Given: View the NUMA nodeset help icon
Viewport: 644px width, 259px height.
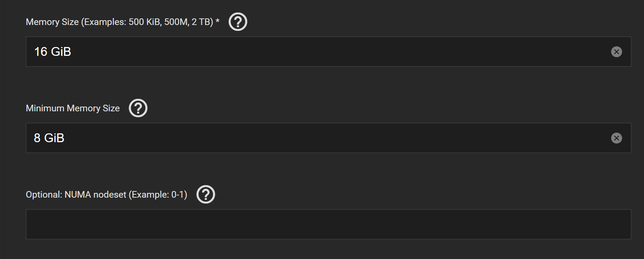Looking at the screenshot, I should click(x=206, y=194).
